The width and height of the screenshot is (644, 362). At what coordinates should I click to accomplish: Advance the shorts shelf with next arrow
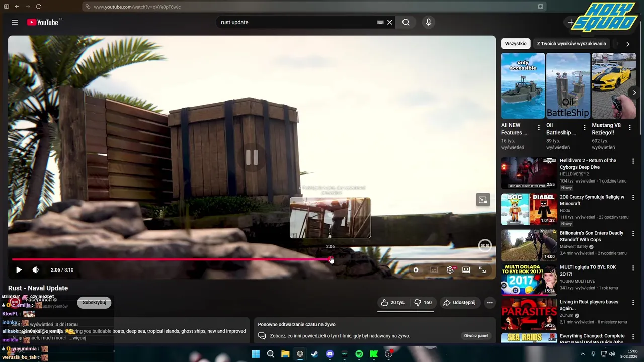click(x=634, y=93)
